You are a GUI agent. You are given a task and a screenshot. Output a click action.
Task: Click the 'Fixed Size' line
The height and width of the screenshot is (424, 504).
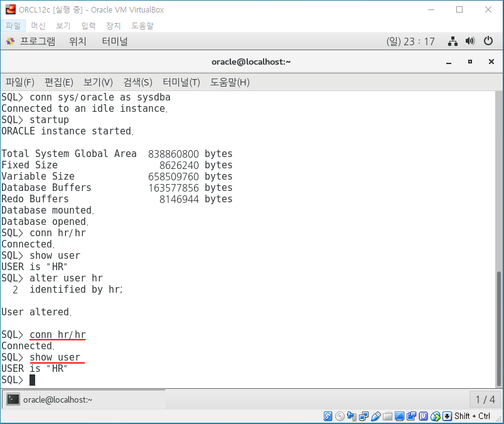pos(29,165)
